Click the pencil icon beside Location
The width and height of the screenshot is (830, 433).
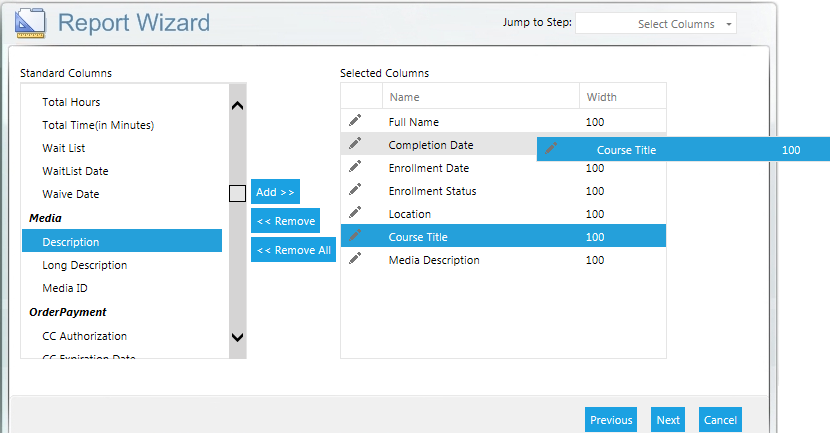coord(355,213)
